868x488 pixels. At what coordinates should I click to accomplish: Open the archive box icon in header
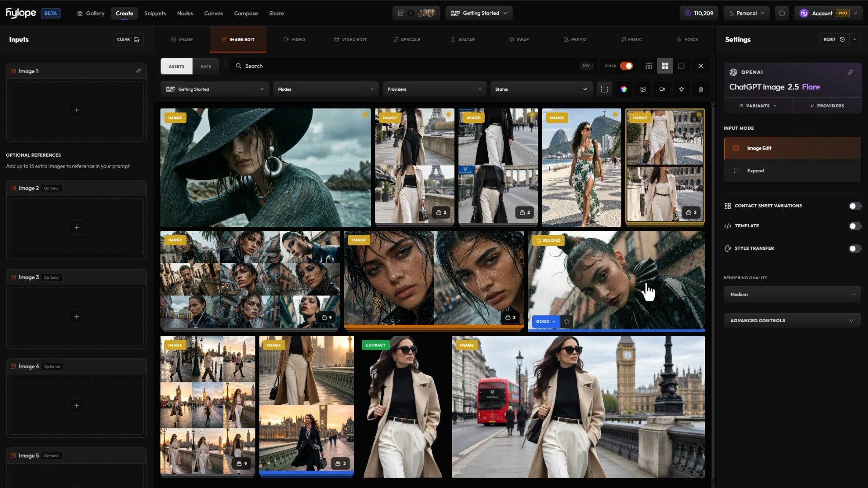point(401,13)
